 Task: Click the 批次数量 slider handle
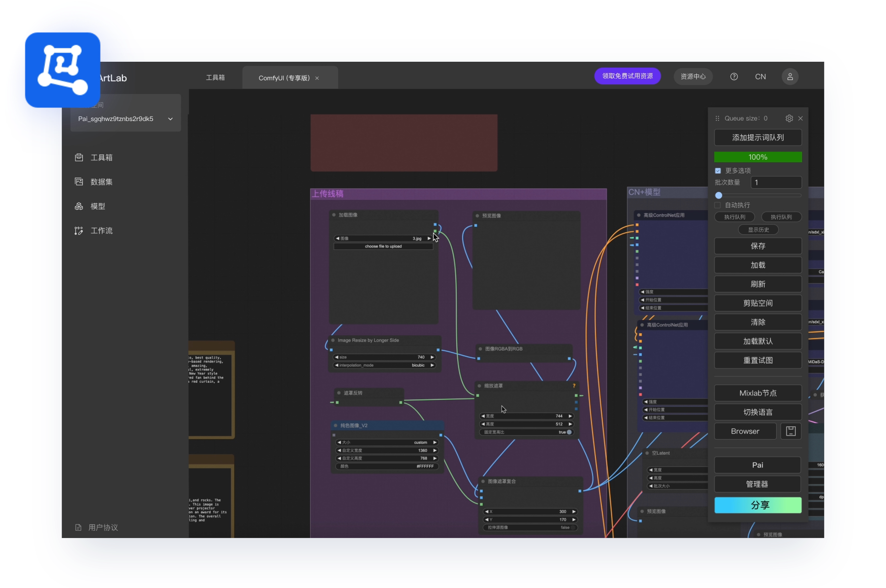pos(719,195)
